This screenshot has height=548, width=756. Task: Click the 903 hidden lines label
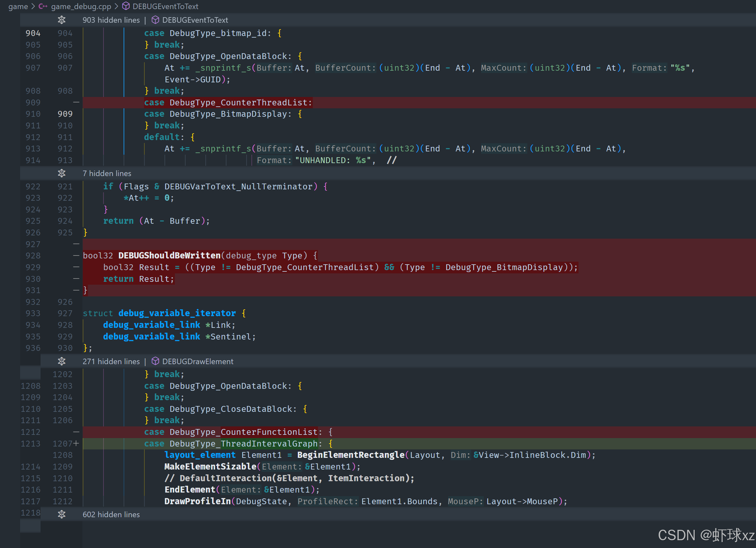coord(111,20)
